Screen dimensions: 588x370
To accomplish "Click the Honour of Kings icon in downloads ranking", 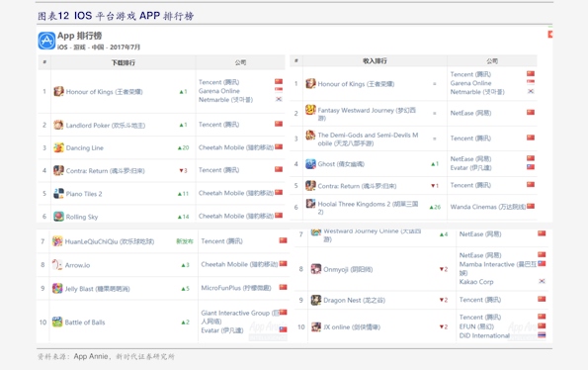I will 58,91.
